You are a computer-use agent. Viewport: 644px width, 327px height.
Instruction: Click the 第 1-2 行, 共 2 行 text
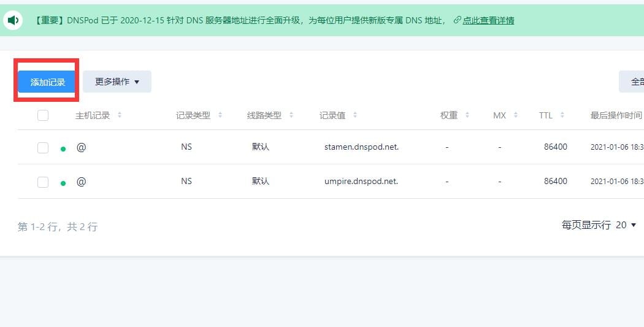pyautogui.click(x=58, y=226)
